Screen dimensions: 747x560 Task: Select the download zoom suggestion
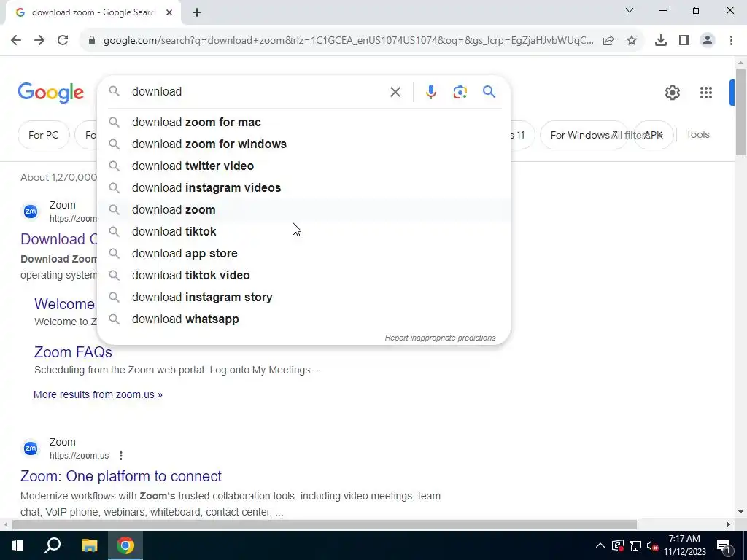(303, 210)
